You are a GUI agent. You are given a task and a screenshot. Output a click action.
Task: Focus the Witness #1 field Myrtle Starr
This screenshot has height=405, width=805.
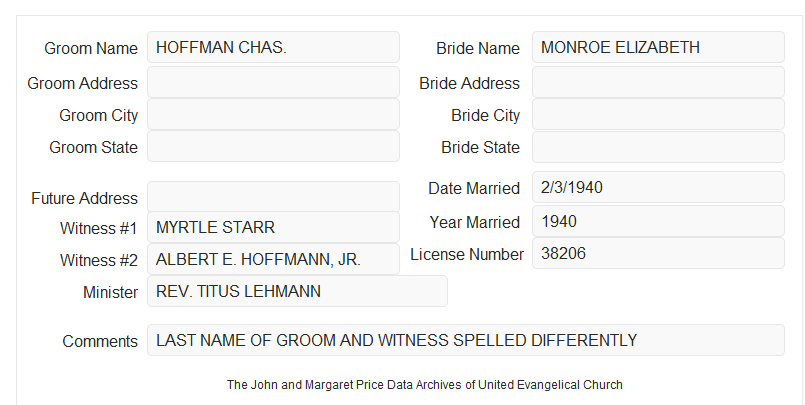click(273, 227)
